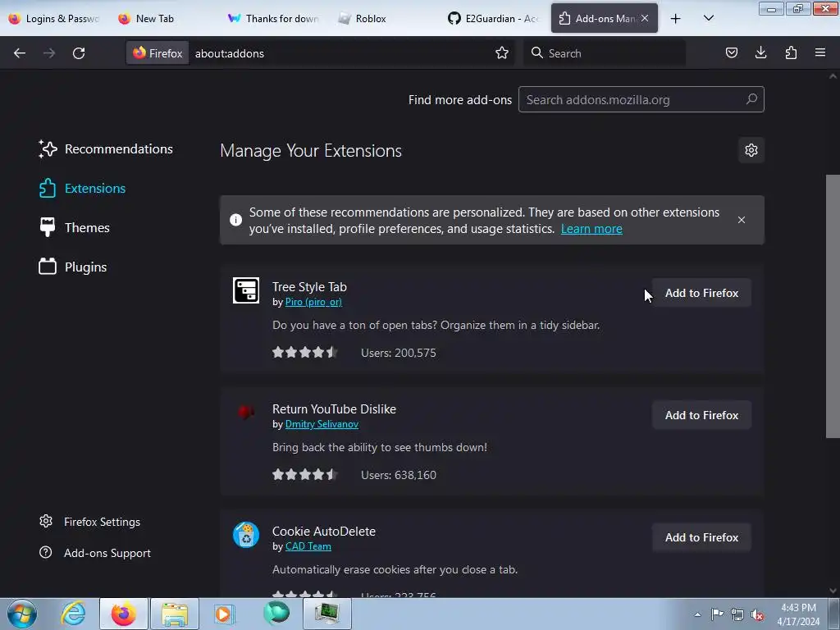Image resolution: width=840 pixels, height=630 pixels.
Task: Open the Pocket save icon
Action: tap(731, 53)
